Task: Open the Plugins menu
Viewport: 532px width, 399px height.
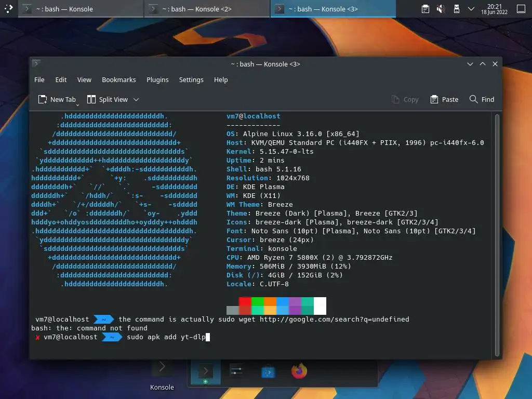Action: (x=157, y=79)
